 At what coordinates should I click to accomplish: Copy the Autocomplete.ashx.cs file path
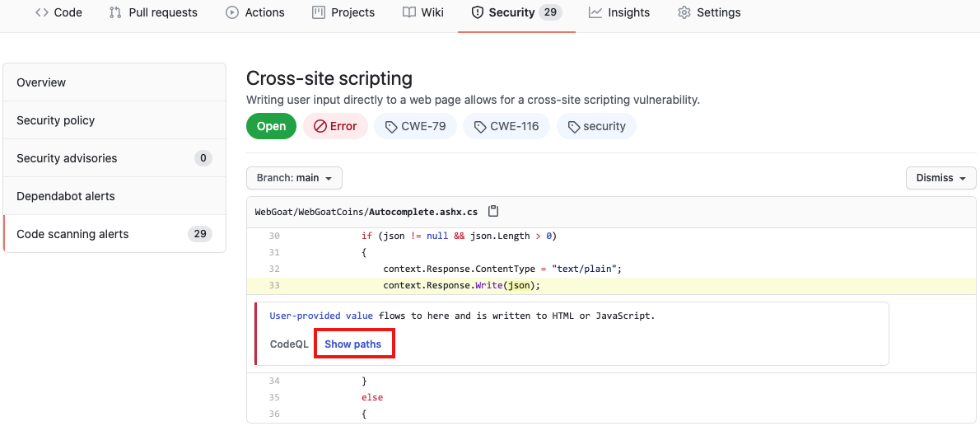coord(493,211)
